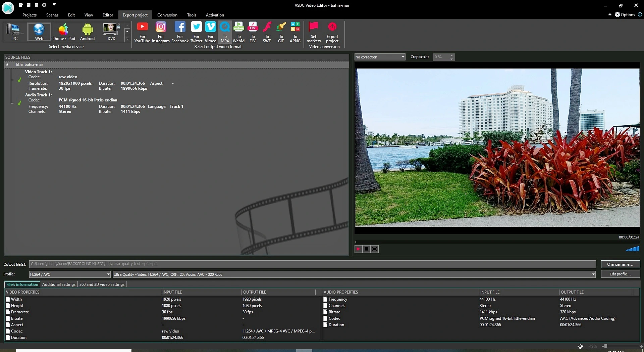This screenshot has height=352, width=644.
Task: Pick the For YouTube output format
Action: click(x=142, y=32)
